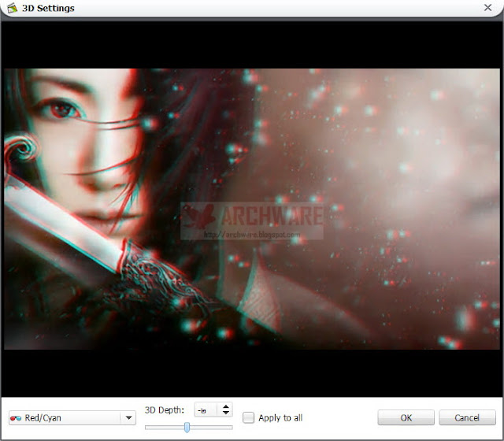Close the 3D Settings window
This screenshot has height=441, width=504.
[487, 7]
